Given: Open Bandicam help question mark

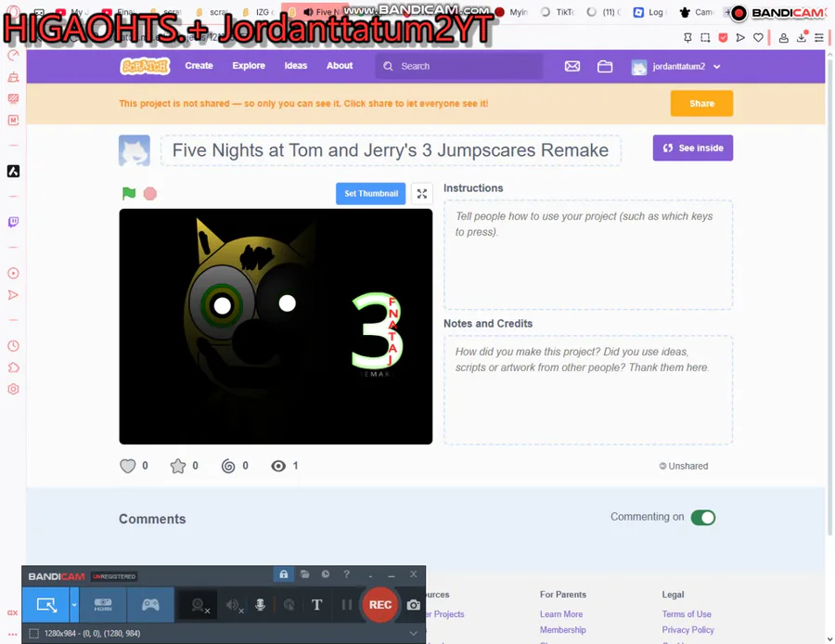Looking at the screenshot, I should tap(347, 574).
